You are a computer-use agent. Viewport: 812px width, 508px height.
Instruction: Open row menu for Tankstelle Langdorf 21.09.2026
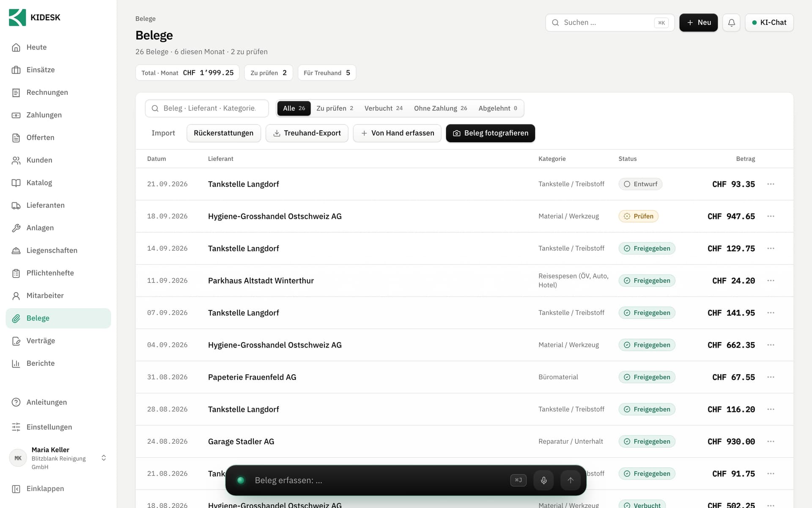click(771, 184)
